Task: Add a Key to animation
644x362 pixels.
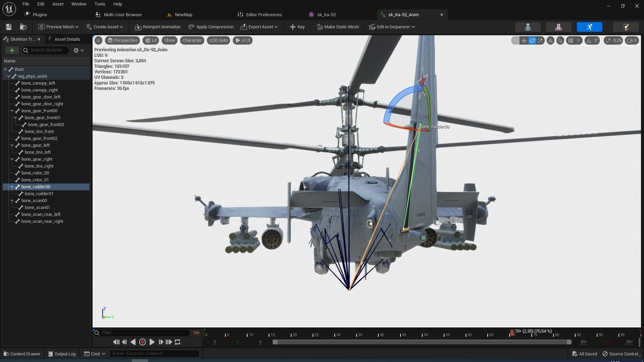Action: [x=297, y=27]
